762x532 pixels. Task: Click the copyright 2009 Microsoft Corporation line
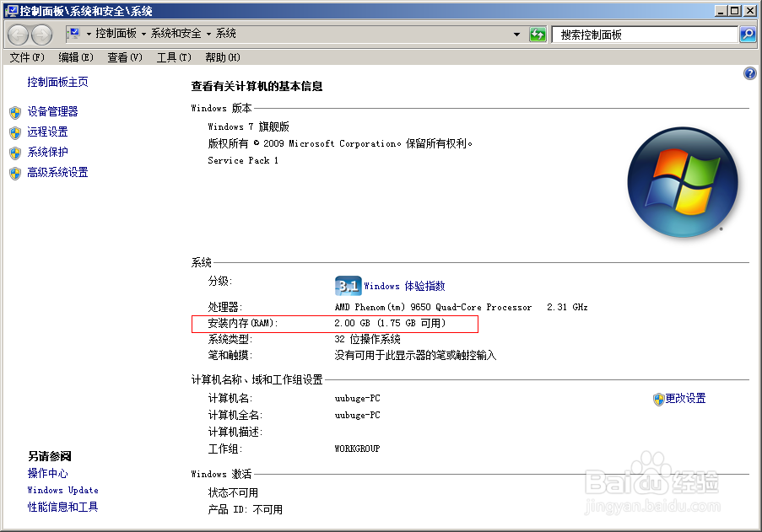click(340, 143)
